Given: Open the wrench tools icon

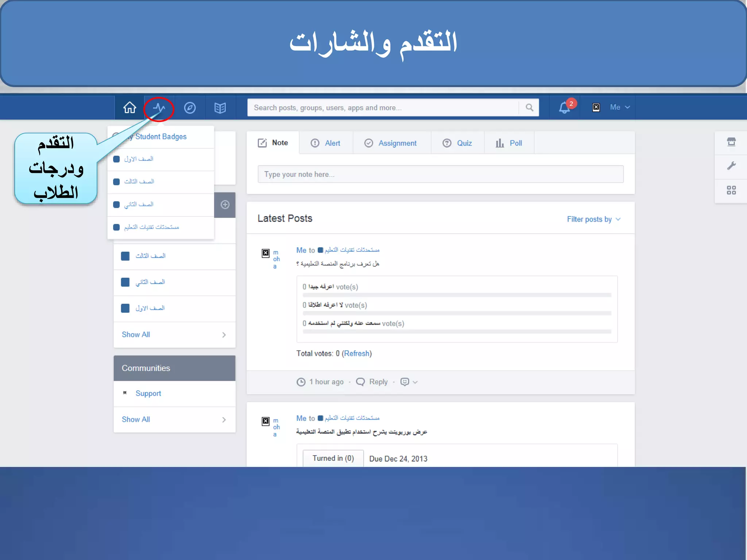Looking at the screenshot, I should (x=731, y=166).
